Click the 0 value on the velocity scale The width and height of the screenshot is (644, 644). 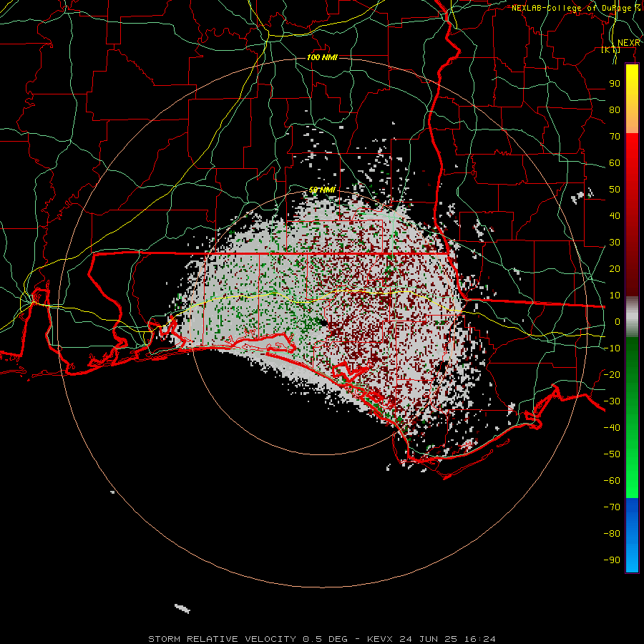618,321
